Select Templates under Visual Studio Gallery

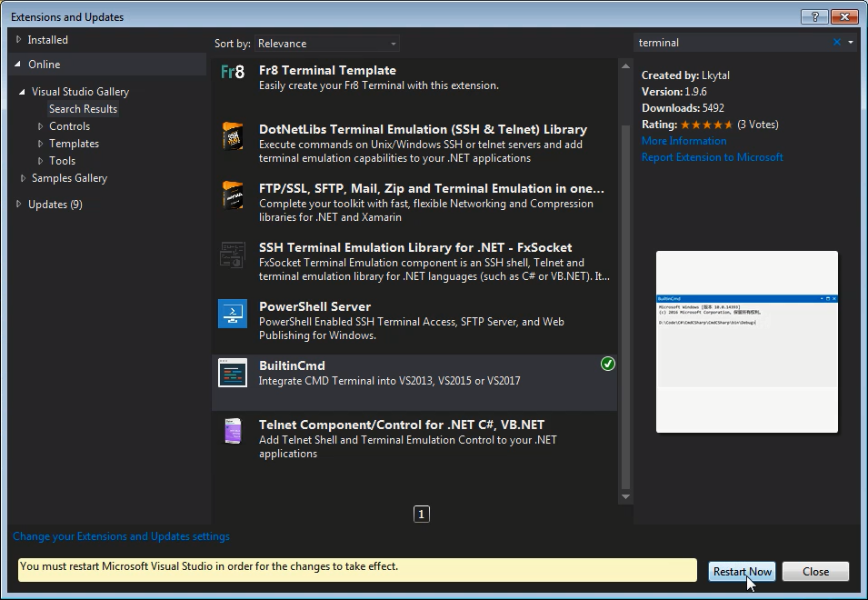click(x=75, y=144)
